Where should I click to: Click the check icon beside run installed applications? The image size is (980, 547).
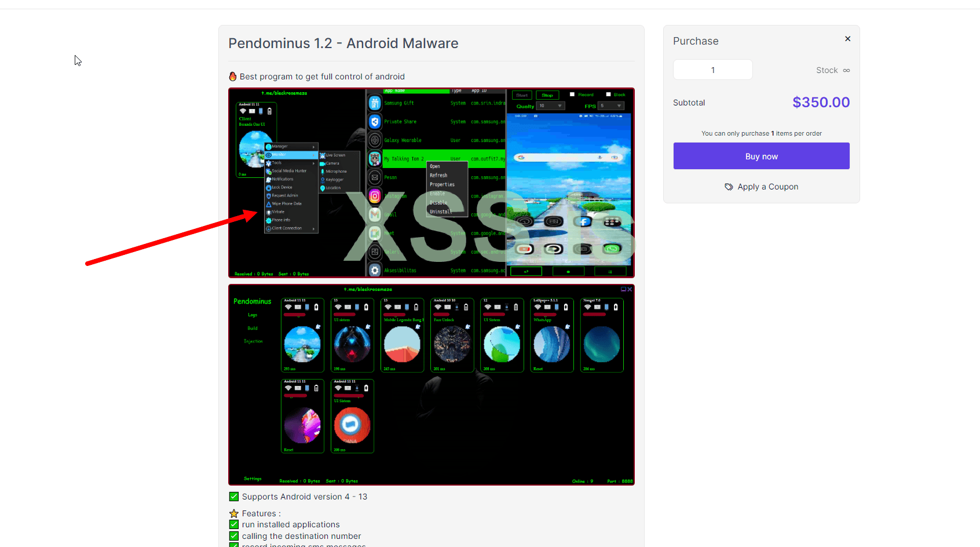[x=234, y=524]
